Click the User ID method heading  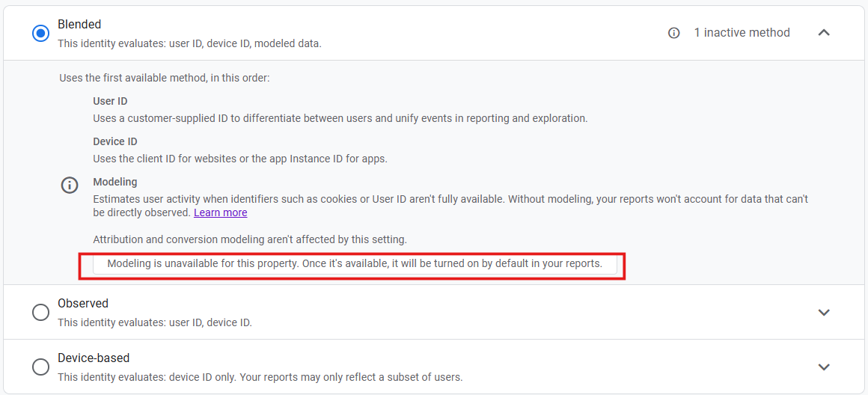tap(110, 101)
